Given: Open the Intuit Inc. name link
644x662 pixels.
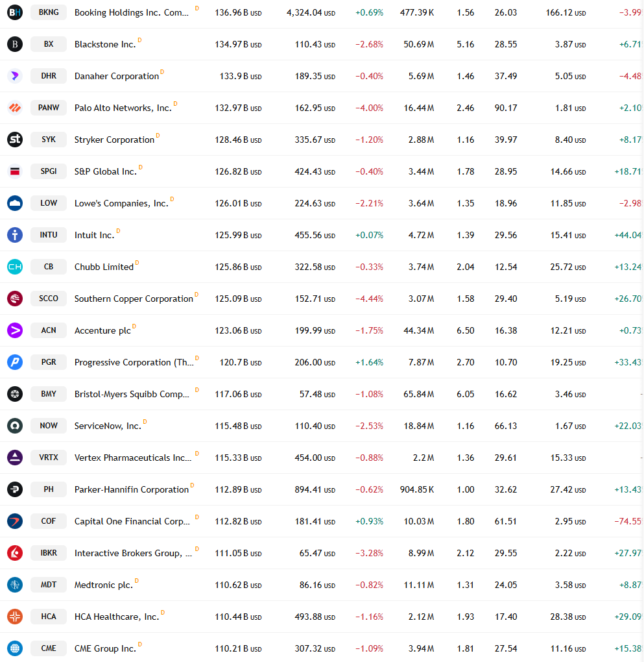Looking at the screenshot, I should point(95,235).
